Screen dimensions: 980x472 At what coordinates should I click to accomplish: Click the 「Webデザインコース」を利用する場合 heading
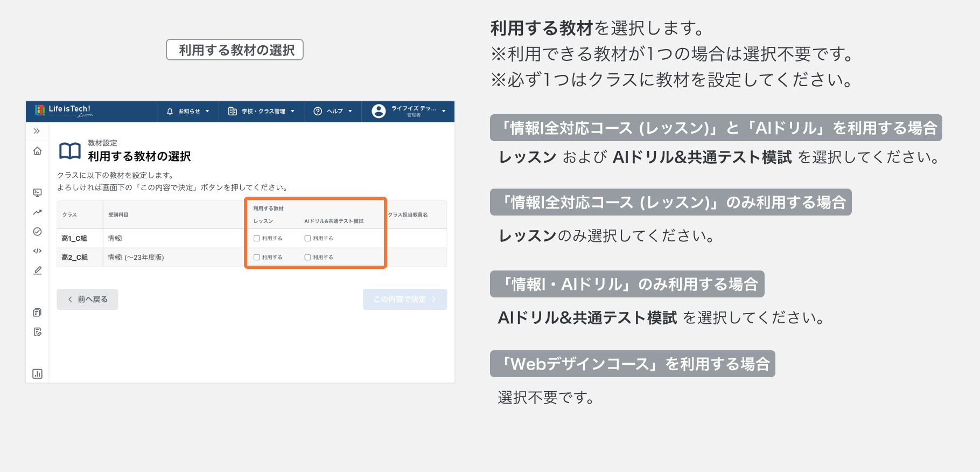coord(633,364)
